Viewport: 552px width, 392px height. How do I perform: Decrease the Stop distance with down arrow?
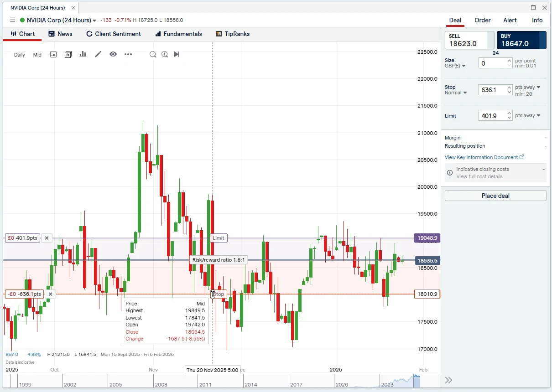(510, 93)
